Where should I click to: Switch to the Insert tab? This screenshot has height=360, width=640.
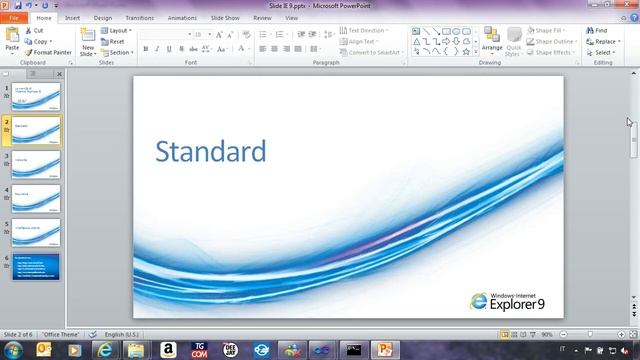pos(72,18)
